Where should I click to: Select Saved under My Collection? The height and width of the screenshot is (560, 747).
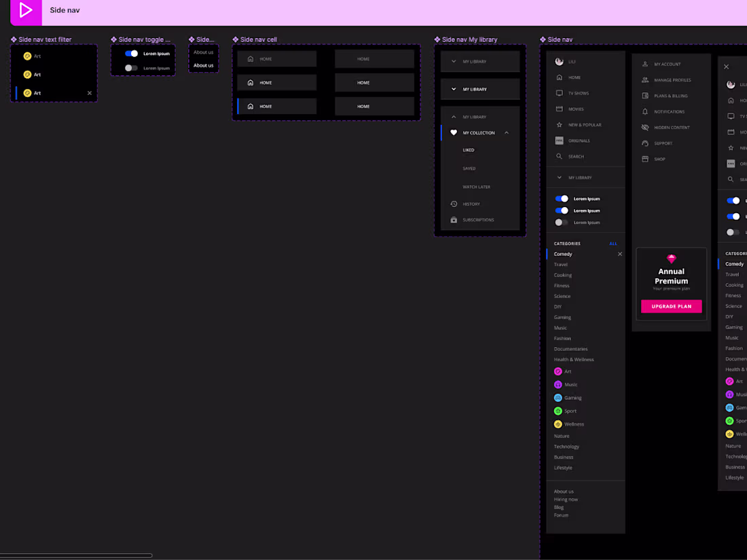coord(469,168)
